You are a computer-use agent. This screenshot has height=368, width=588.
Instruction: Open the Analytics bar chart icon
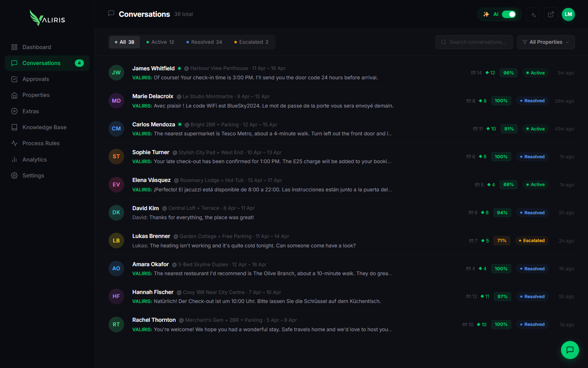tap(14, 159)
